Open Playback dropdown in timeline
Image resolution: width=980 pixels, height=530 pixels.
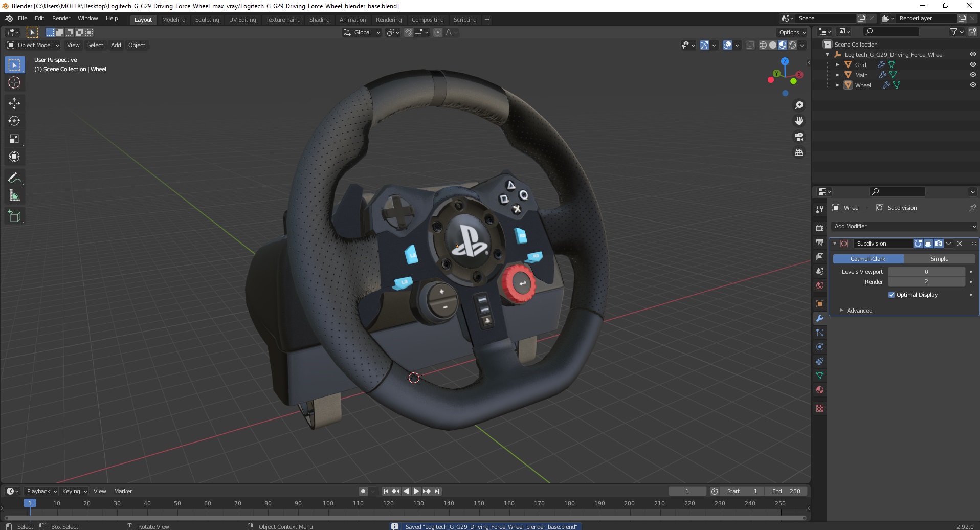click(41, 491)
